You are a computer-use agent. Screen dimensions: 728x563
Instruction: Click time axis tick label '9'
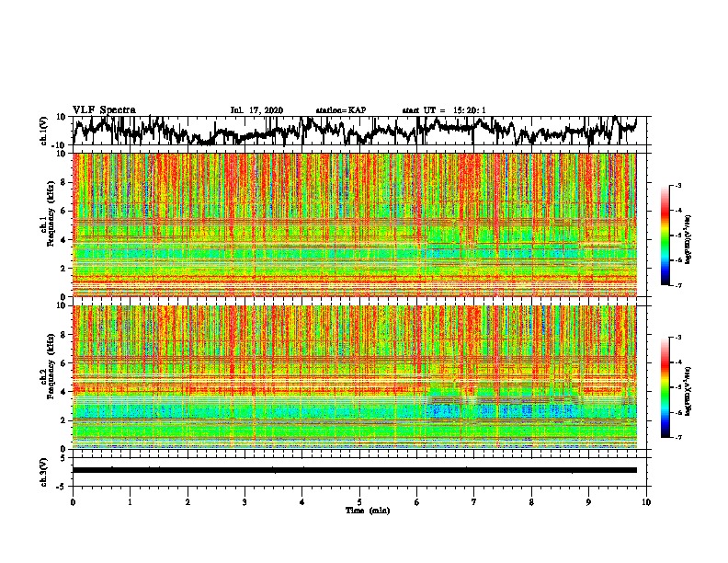point(588,502)
